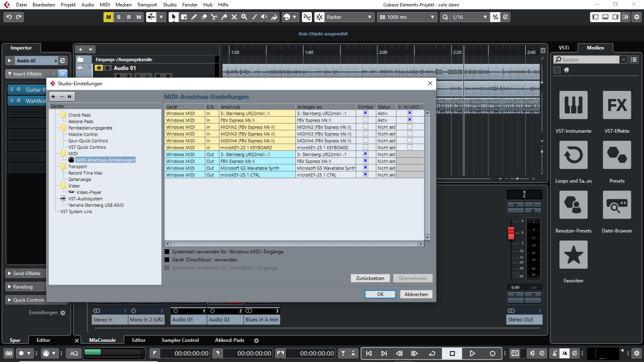Select VST System Link tree item
This screenshot has width=644, height=362.
(x=76, y=212)
